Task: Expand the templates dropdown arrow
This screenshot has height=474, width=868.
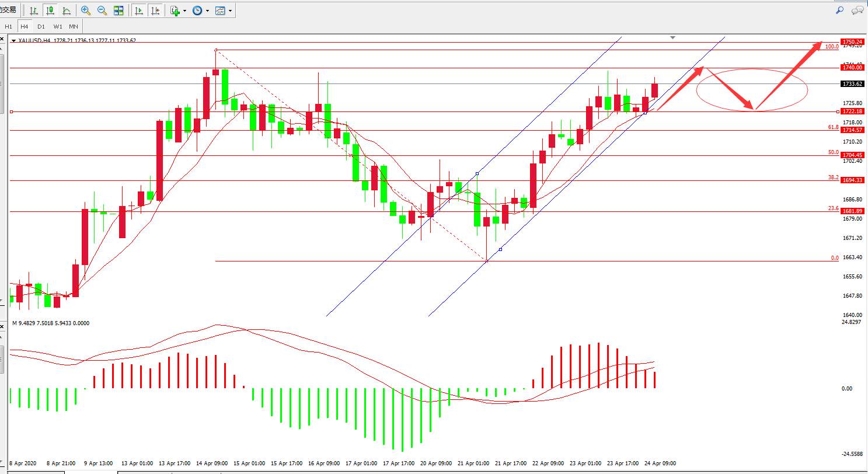Action: (231, 11)
